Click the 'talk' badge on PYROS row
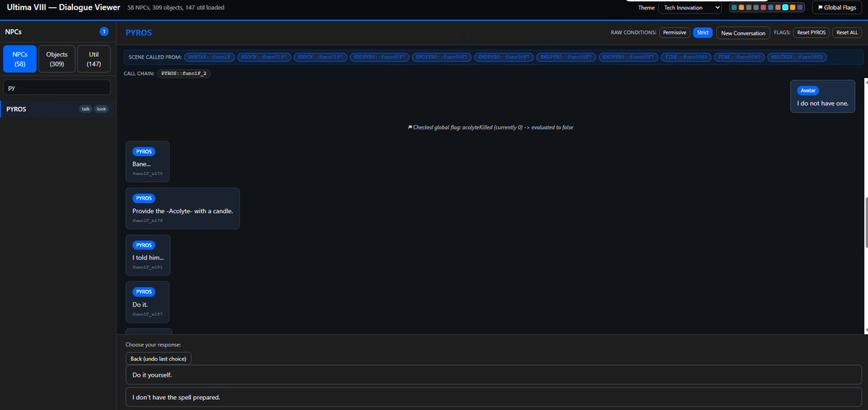 coord(86,109)
